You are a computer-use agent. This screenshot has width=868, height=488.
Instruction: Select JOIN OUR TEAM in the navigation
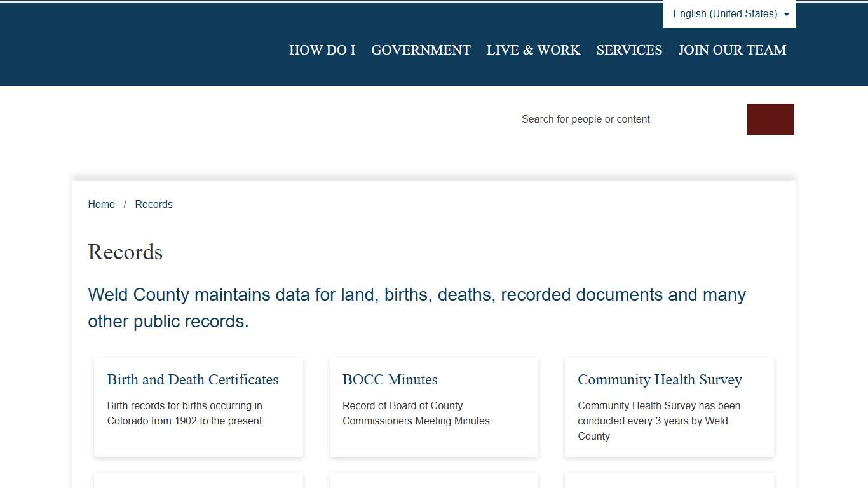(x=732, y=50)
